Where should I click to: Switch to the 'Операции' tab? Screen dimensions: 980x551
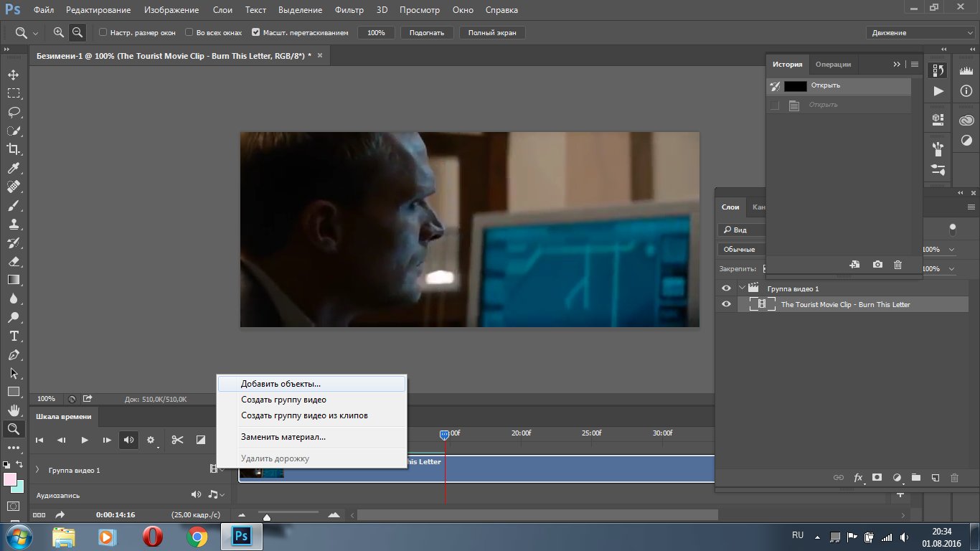833,64
